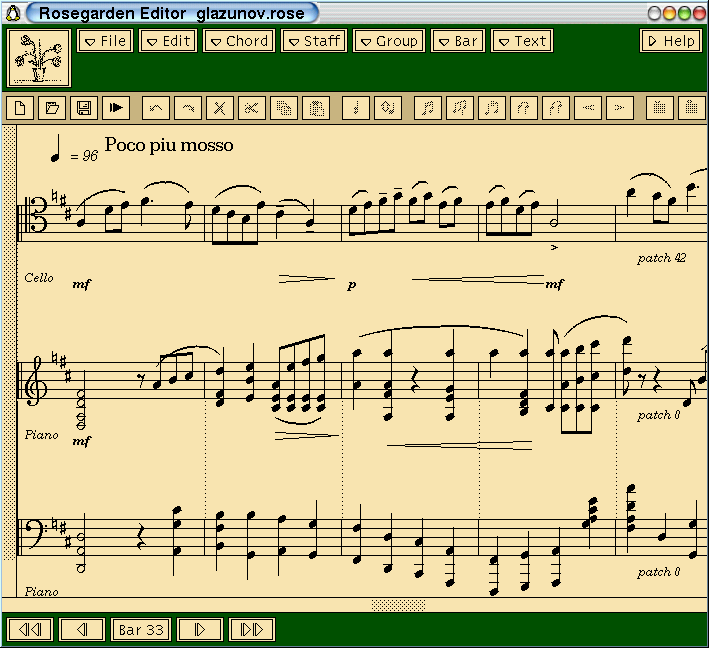This screenshot has width=709, height=648.
Task: Click the 'Poco piu mosso' tempo text
Action: 169,145
